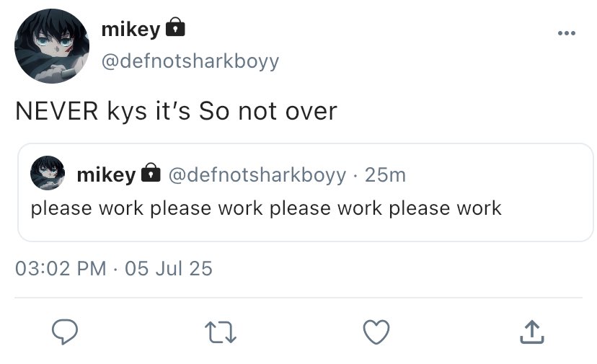Viewport: 597px width, 364px height.
Task: Visit the main @defnotsharkboyy handle below the name
Action: pos(190,61)
